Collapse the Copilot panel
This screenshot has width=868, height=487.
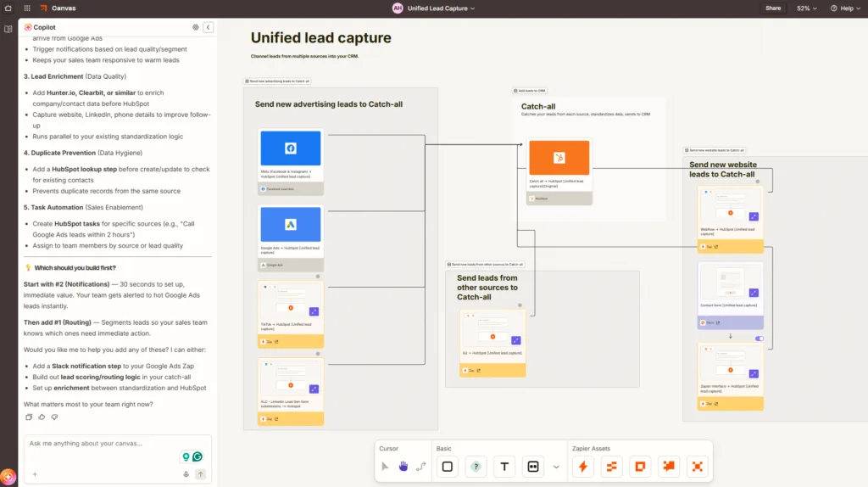209,27
